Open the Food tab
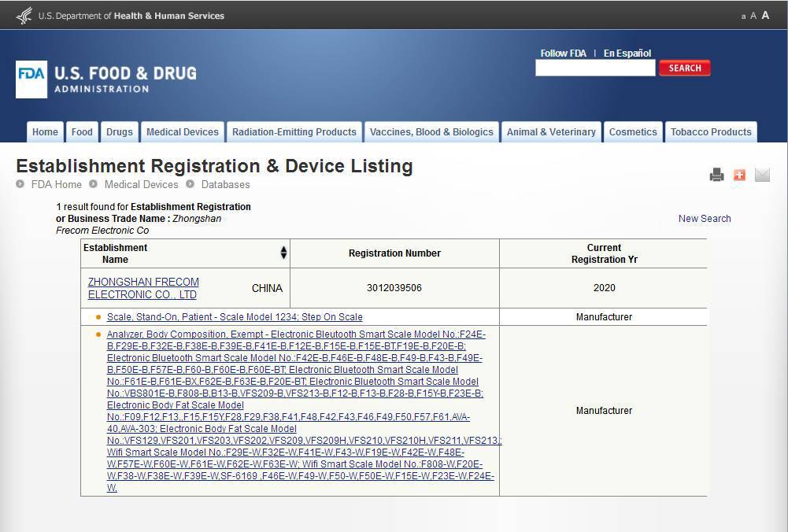This screenshot has width=788, height=532. coord(82,131)
